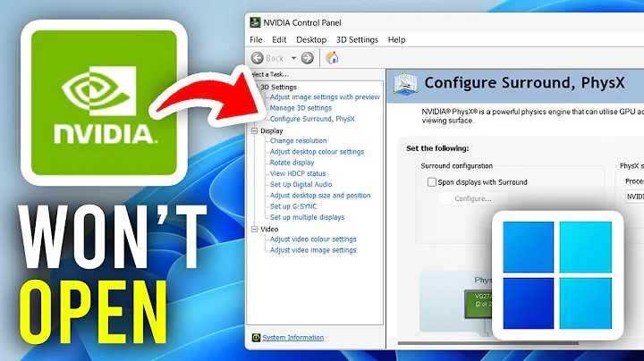Open Adjust image settings with preview

click(325, 97)
